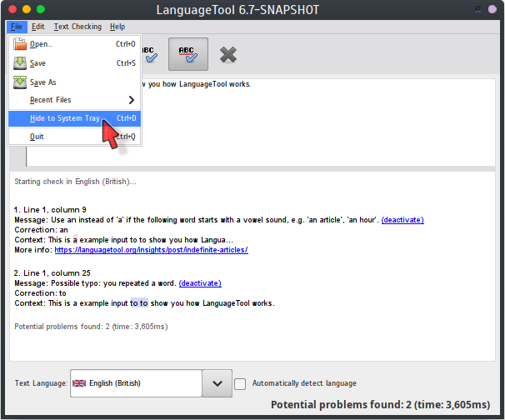Choose the Open... menu entry
The width and height of the screenshot is (505, 420).
pyautogui.click(x=75, y=44)
